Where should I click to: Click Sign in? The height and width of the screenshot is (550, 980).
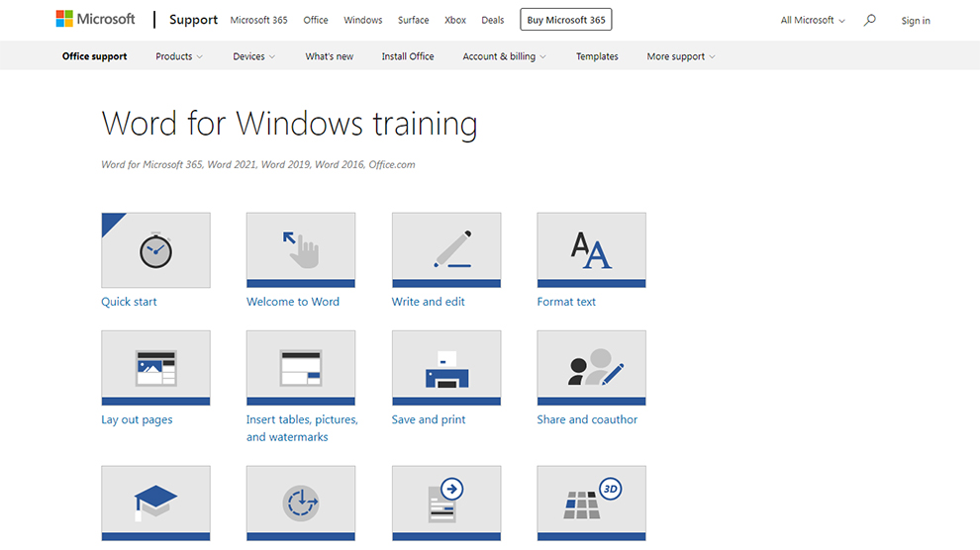click(x=916, y=21)
